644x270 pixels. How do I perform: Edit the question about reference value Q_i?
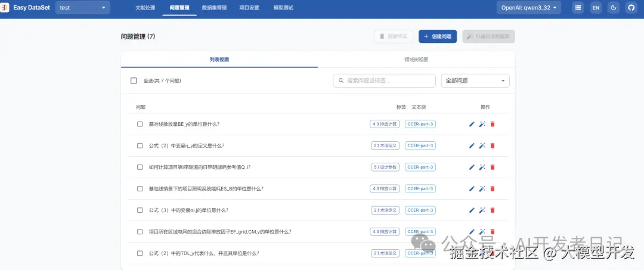pos(472,167)
